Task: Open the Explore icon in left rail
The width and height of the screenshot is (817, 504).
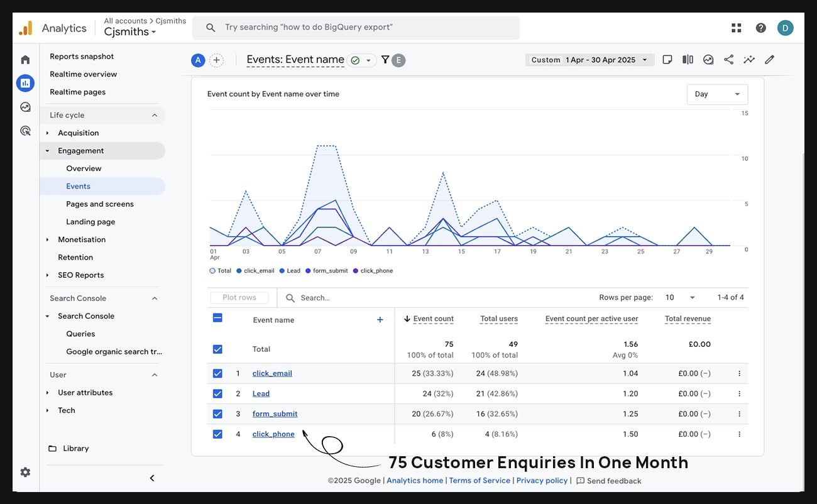Action: coord(25,107)
